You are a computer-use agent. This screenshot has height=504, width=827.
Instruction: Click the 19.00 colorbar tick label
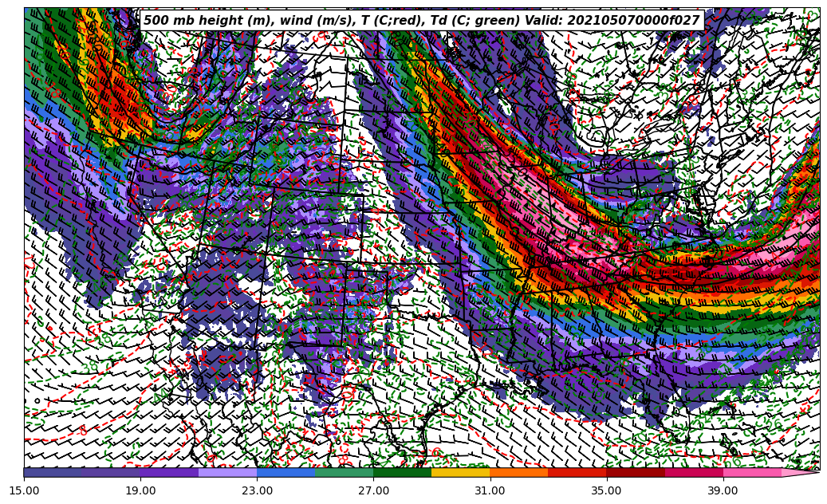140,490
